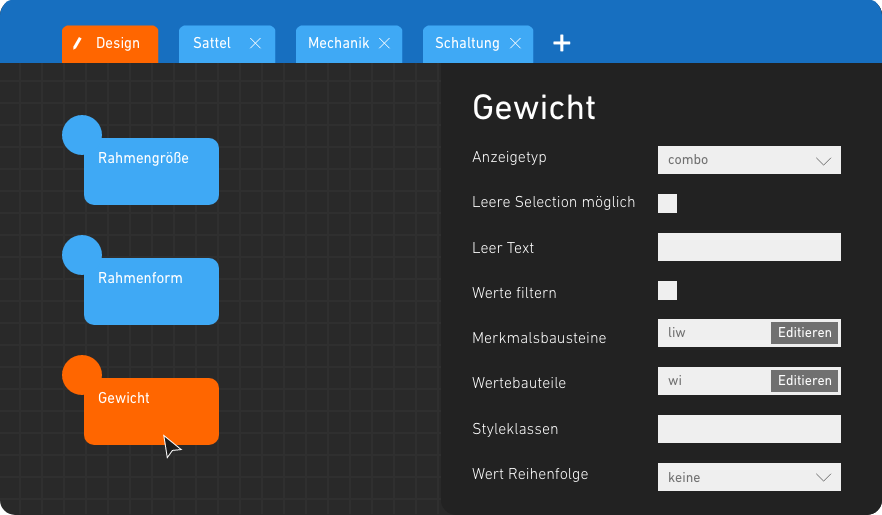Open the Anzeigetyp combo dropdown
This screenshot has height=515, width=882.
pyautogui.click(x=749, y=160)
